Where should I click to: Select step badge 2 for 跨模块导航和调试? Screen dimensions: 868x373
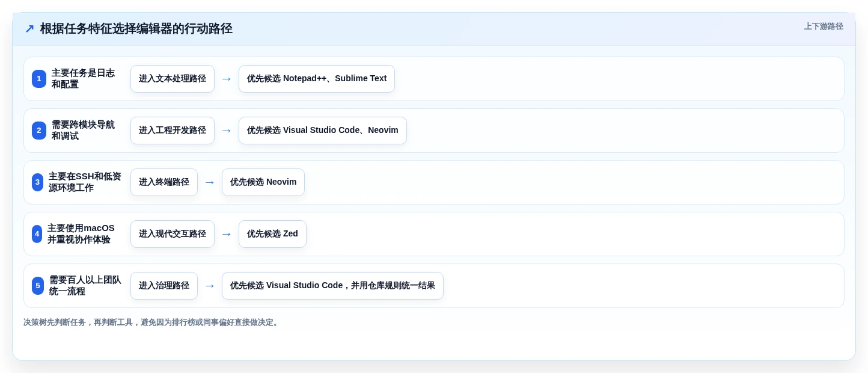(x=39, y=131)
